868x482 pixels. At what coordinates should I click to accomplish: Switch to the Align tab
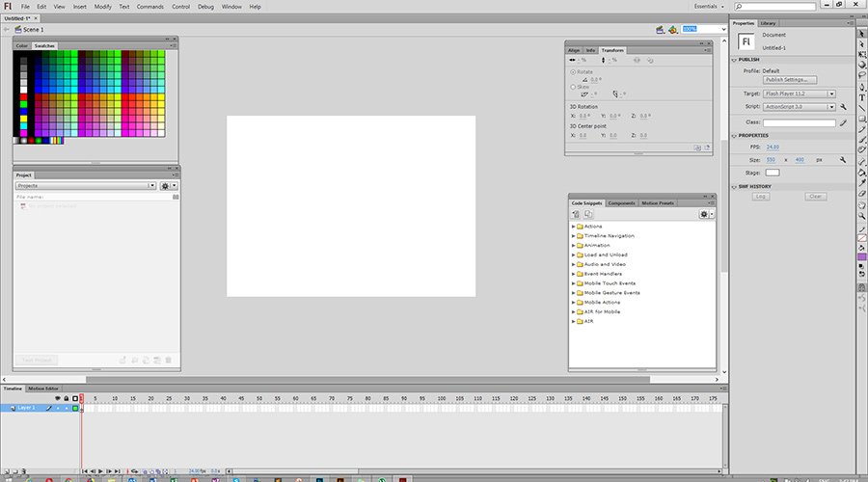574,50
